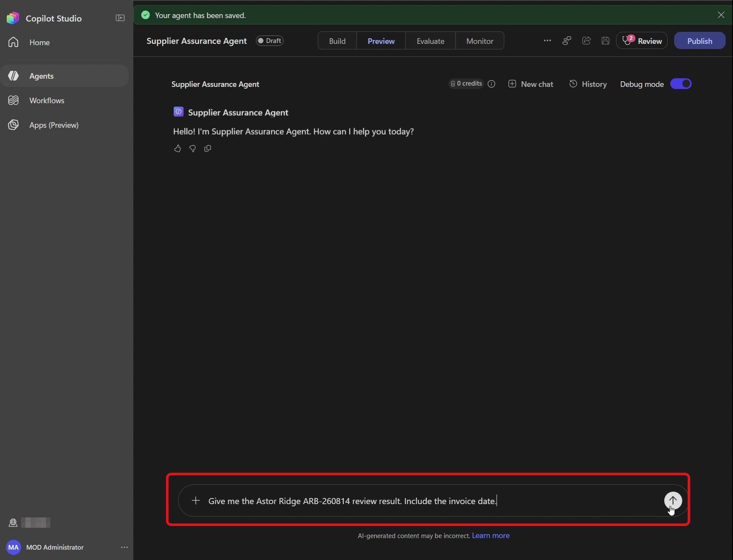Viewport: 733px width, 560px height.
Task: Click the 0 credits indicator
Action: click(x=466, y=83)
